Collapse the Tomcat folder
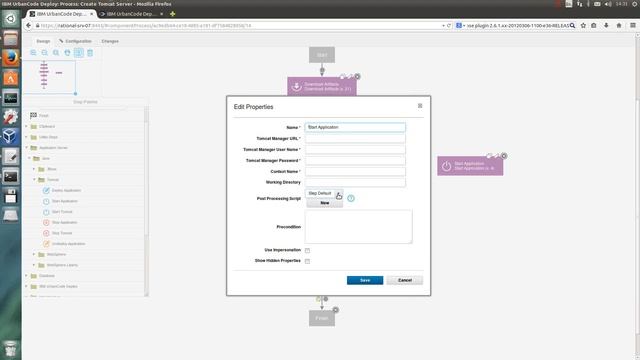640x360 pixels. click(34, 180)
